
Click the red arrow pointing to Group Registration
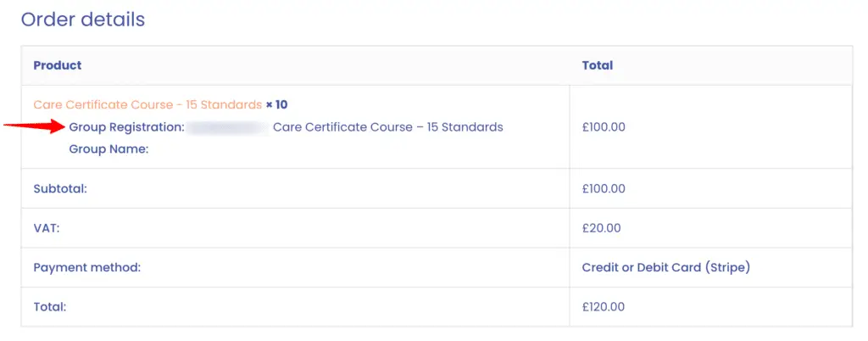(35, 126)
